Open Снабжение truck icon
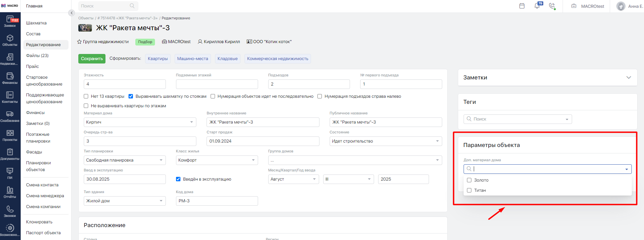Screen dimensions: 644x240 pyautogui.click(x=10, y=116)
